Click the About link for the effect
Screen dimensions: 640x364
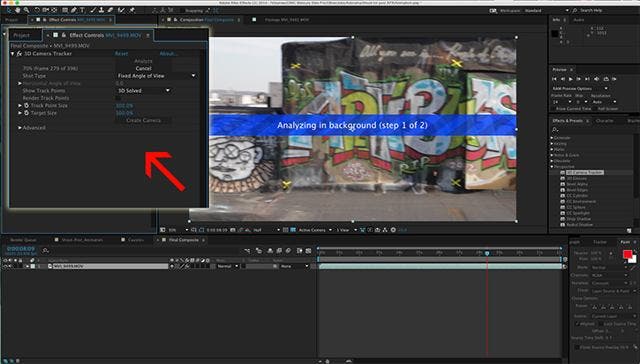click(168, 53)
